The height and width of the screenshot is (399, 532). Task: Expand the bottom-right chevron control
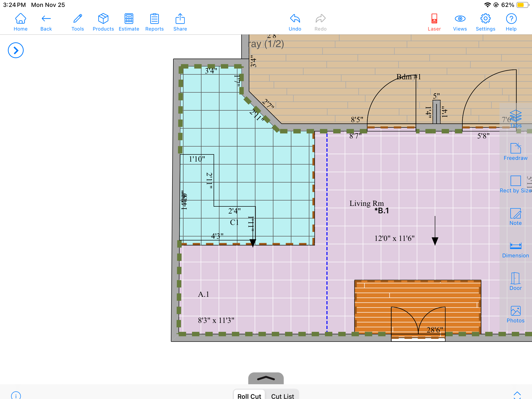coord(517,395)
